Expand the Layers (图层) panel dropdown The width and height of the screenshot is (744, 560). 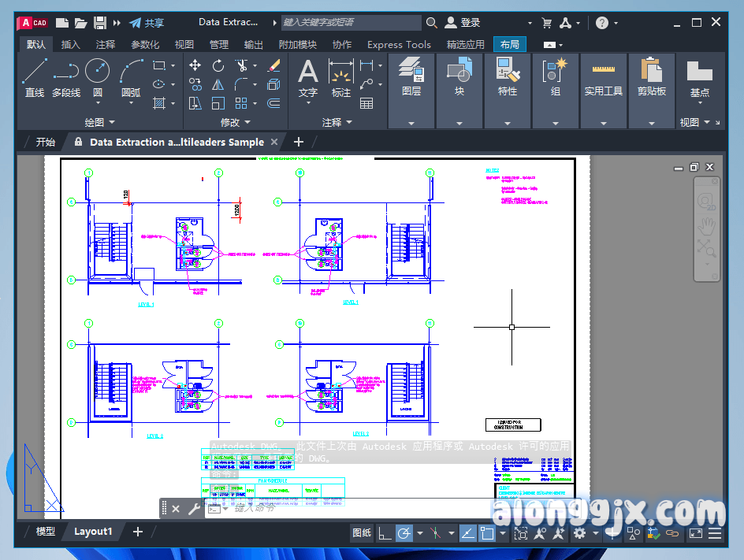coord(411,123)
